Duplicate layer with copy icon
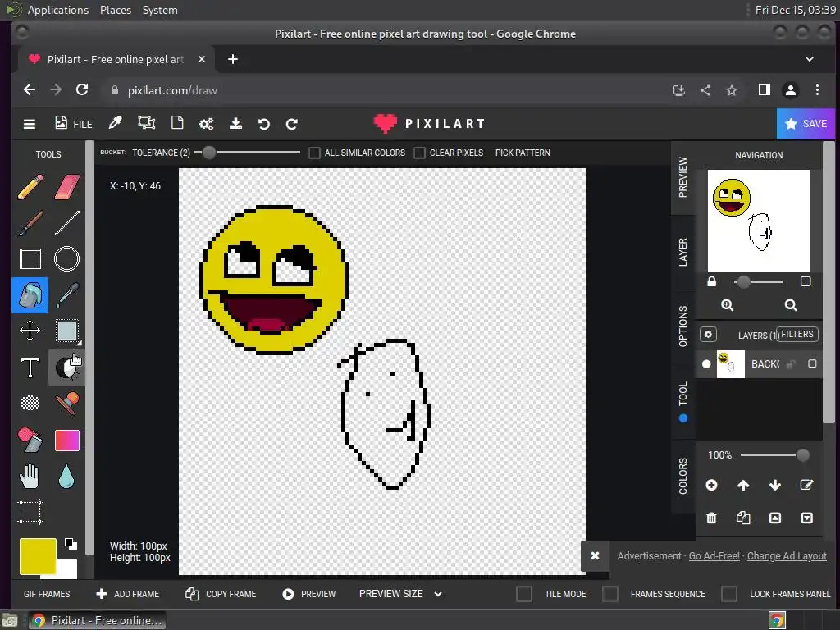Viewport: 840px width, 630px height. [743, 518]
